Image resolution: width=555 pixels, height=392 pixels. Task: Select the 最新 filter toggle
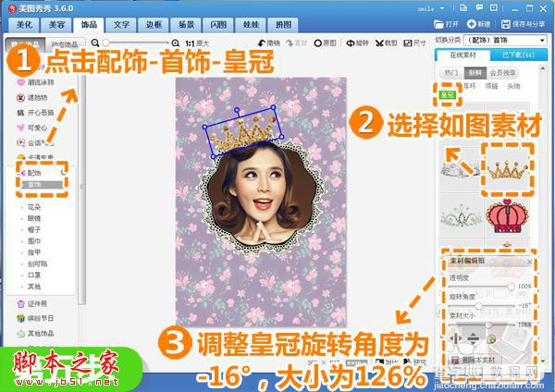point(475,73)
